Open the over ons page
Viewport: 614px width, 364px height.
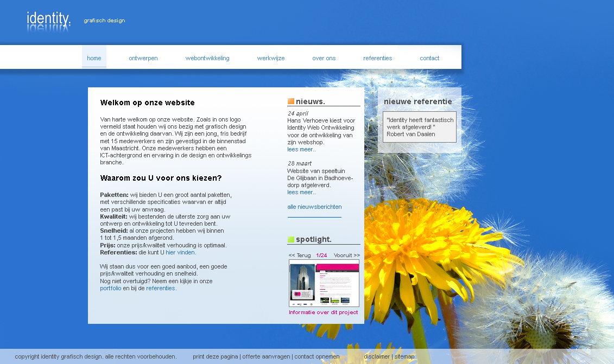(324, 58)
